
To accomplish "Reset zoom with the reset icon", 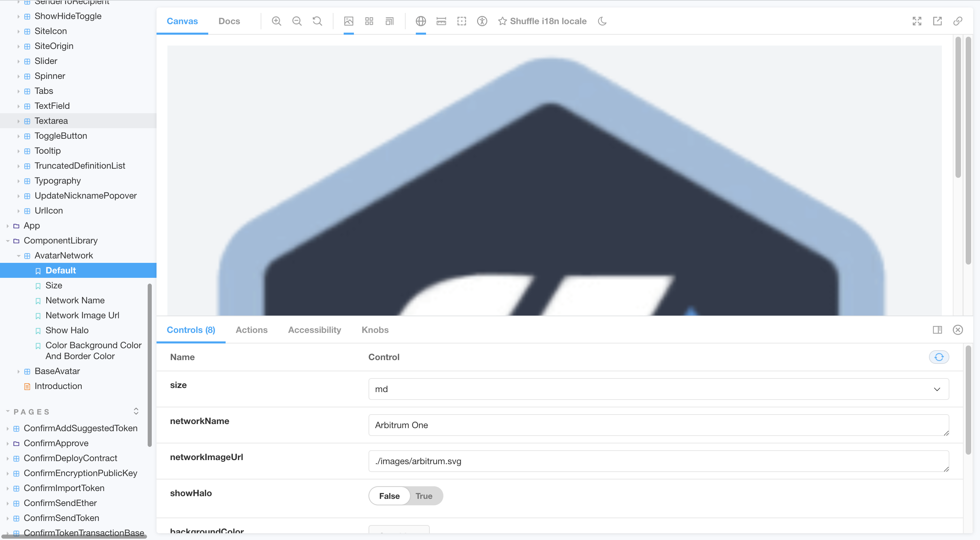I will tap(317, 21).
